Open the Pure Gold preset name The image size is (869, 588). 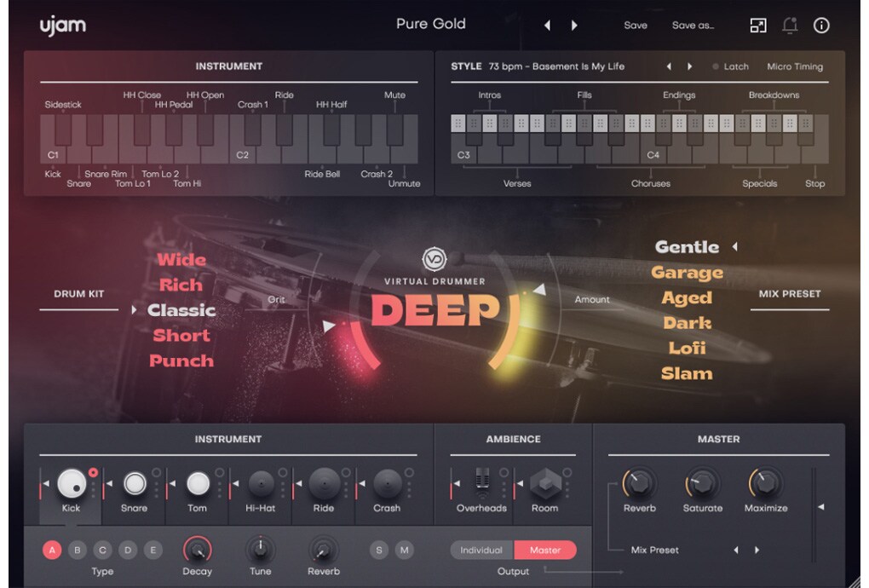click(x=431, y=24)
